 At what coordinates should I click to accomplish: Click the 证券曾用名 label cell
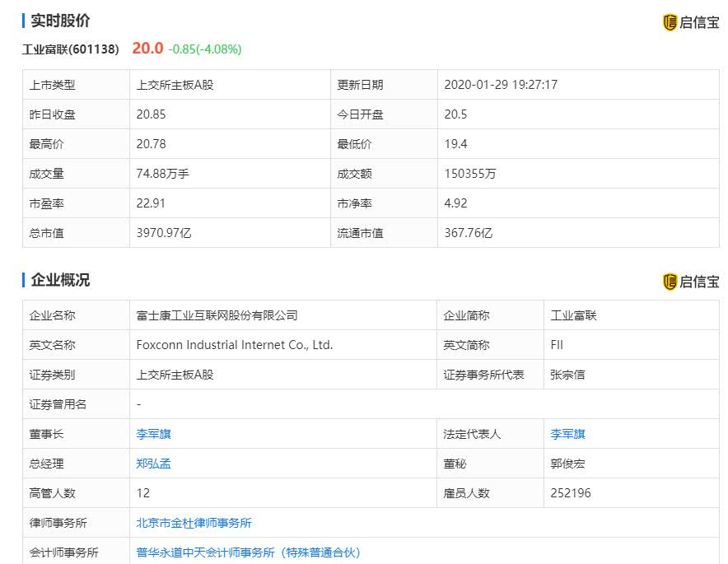click(76, 404)
